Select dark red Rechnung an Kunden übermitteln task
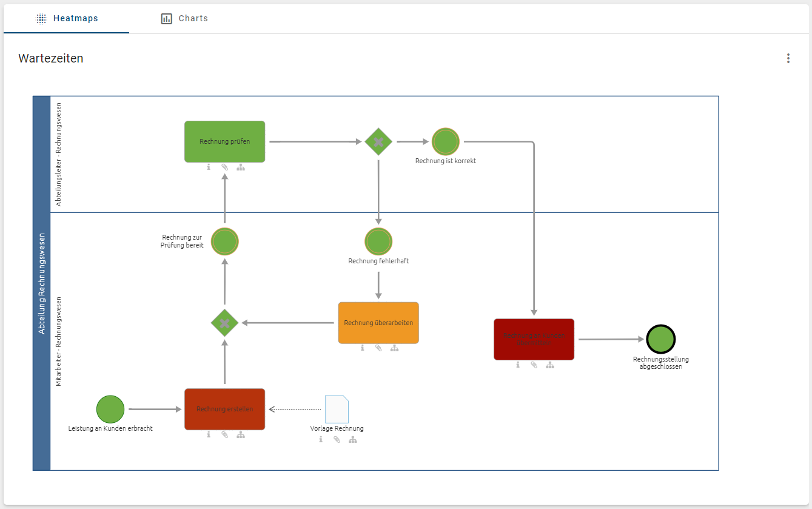 click(534, 339)
